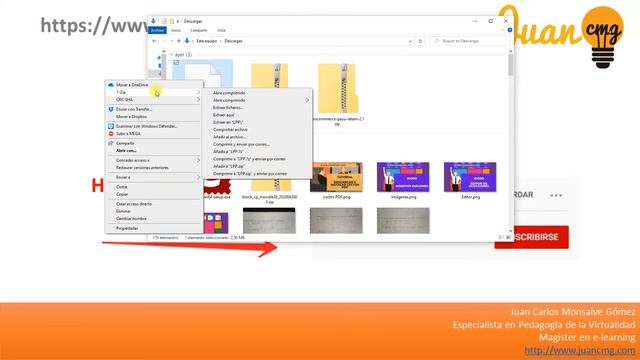Viewport: 640px width, 360px height.
Task: Switch to details view in status bar
Action: (501, 237)
